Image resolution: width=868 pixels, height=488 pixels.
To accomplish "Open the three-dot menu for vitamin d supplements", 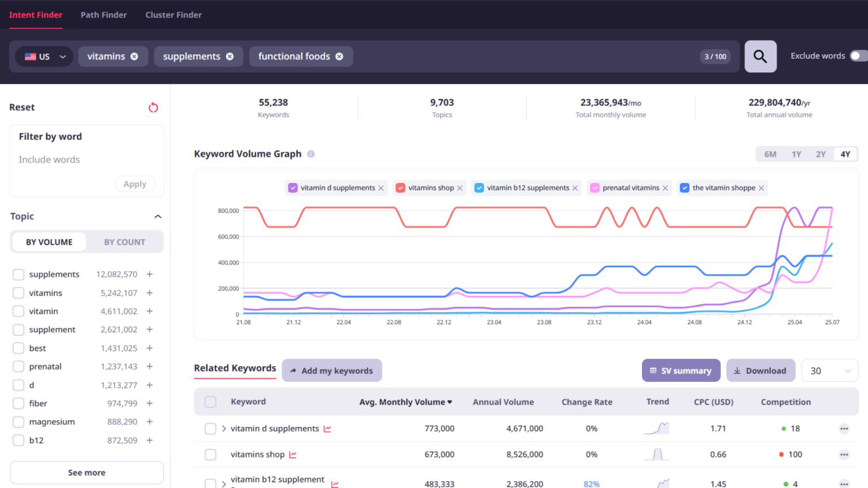I will click(845, 428).
